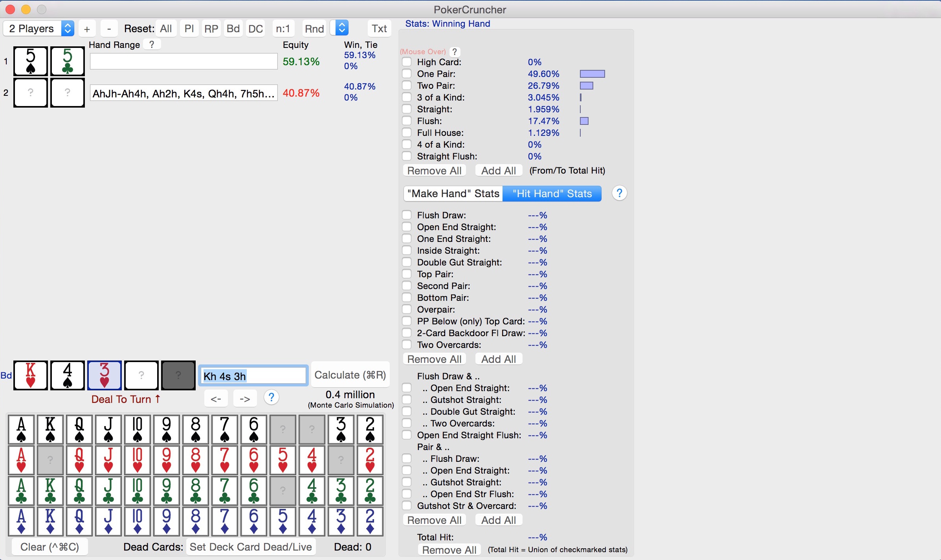Screen dimensions: 941x560
Task: Tick the Full House checkbox
Action: [x=407, y=133]
